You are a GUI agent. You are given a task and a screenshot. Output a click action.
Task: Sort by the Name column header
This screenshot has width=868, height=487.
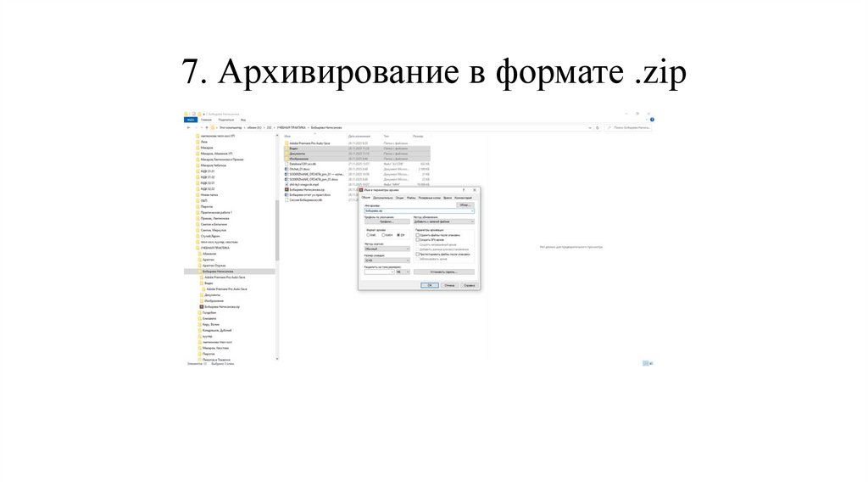click(287, 137)
